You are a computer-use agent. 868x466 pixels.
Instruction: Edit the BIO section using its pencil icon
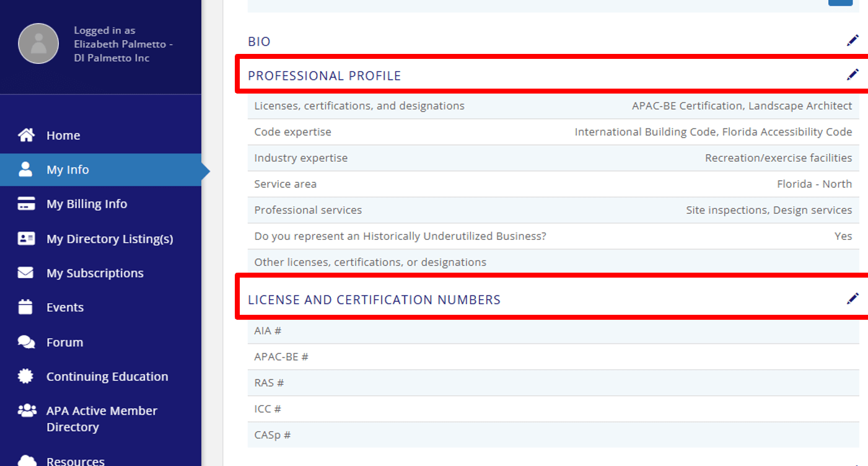[x=853, y=40]
